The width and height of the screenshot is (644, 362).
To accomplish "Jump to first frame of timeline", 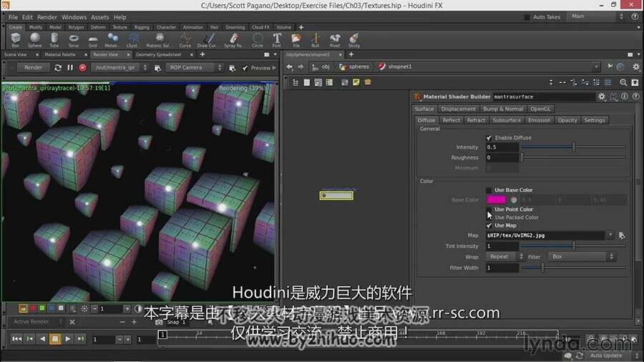I will click(x=17, y=339).
